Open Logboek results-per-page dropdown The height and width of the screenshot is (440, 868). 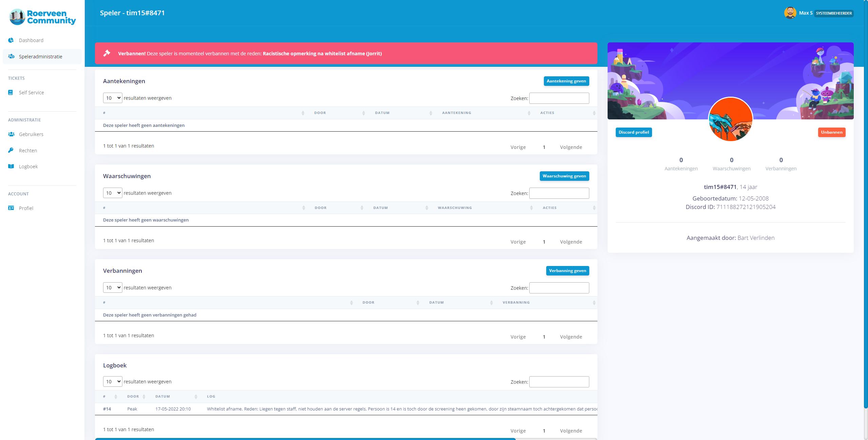[x=113, y=382]
